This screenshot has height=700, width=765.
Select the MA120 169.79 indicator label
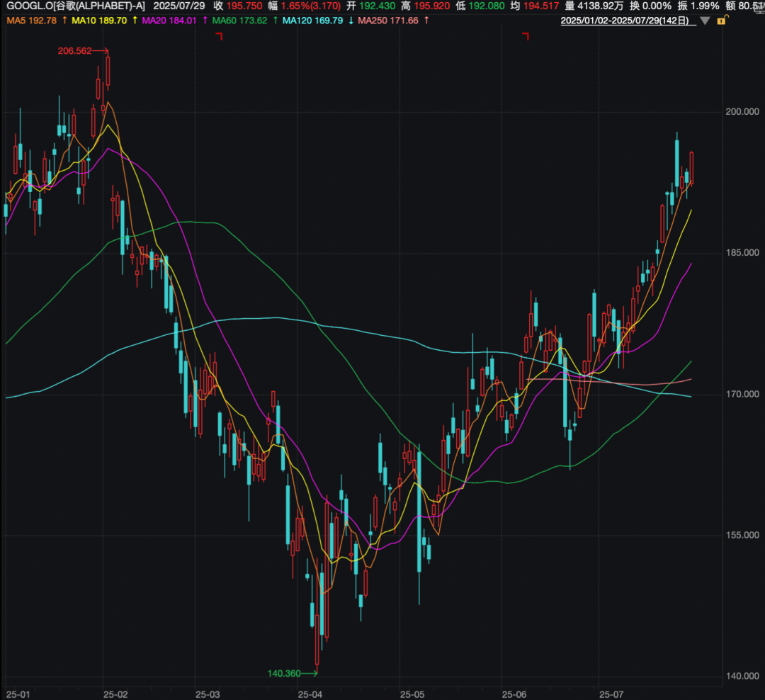[313, 21]
